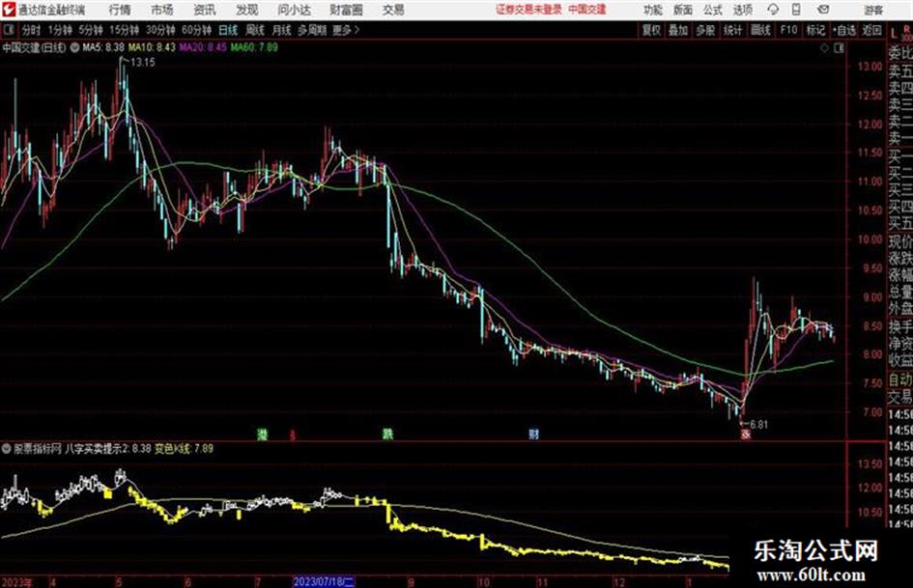Open the customer service headset icon

pos(773,10)
